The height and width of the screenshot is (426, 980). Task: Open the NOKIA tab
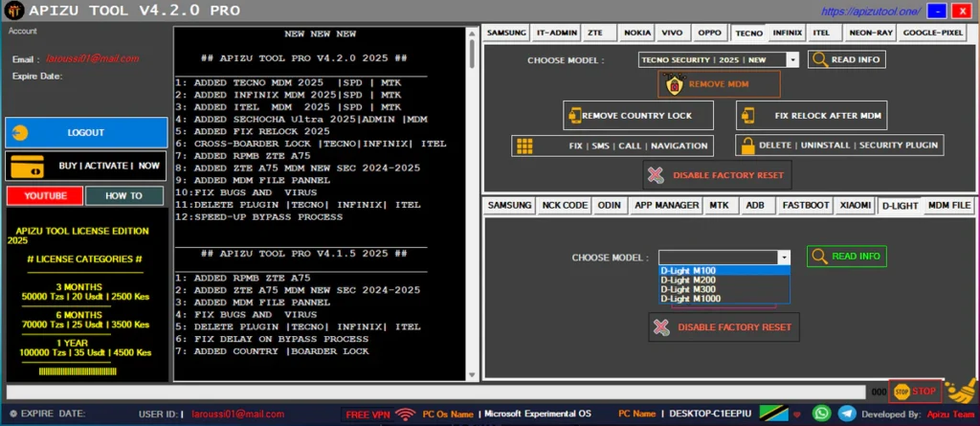pyautogui.click(x=637, y=33)
